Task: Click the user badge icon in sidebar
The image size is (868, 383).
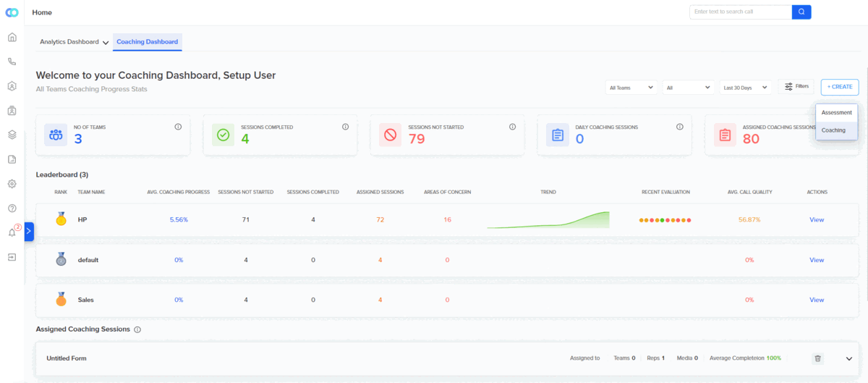Action: pyautogui.click(x=12, y=86)
